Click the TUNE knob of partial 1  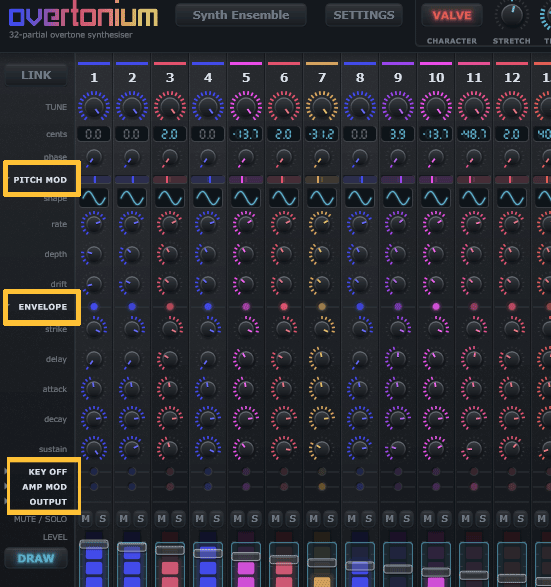point(94,107)
